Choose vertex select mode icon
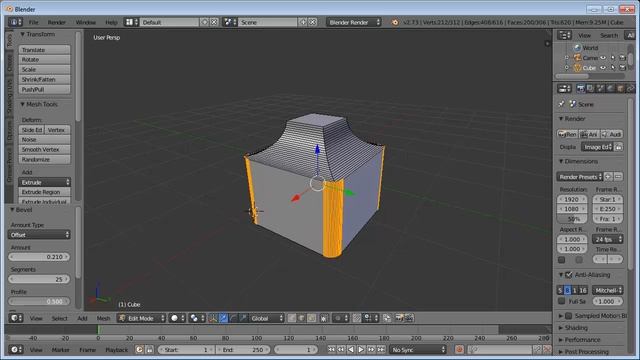 click(292, 318)
